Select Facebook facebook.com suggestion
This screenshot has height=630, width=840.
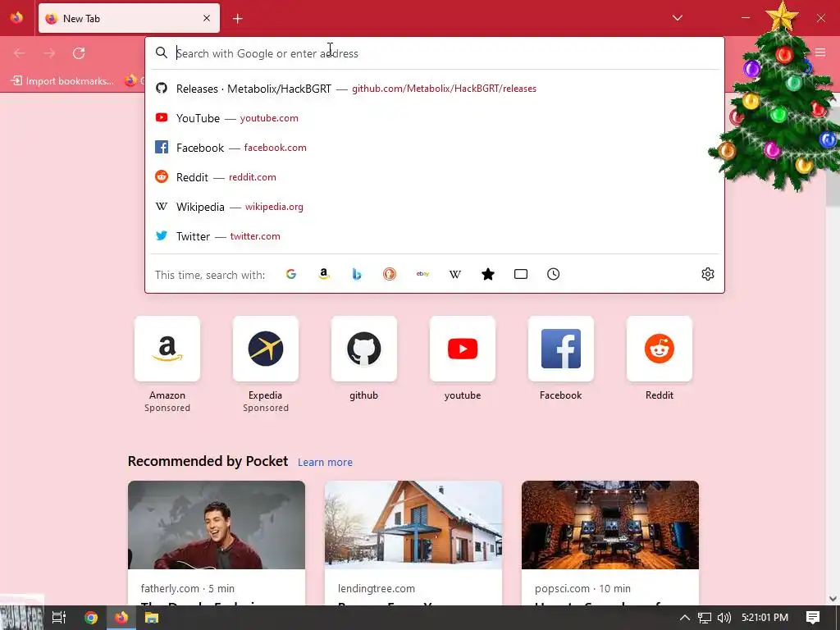pos(435,148)
